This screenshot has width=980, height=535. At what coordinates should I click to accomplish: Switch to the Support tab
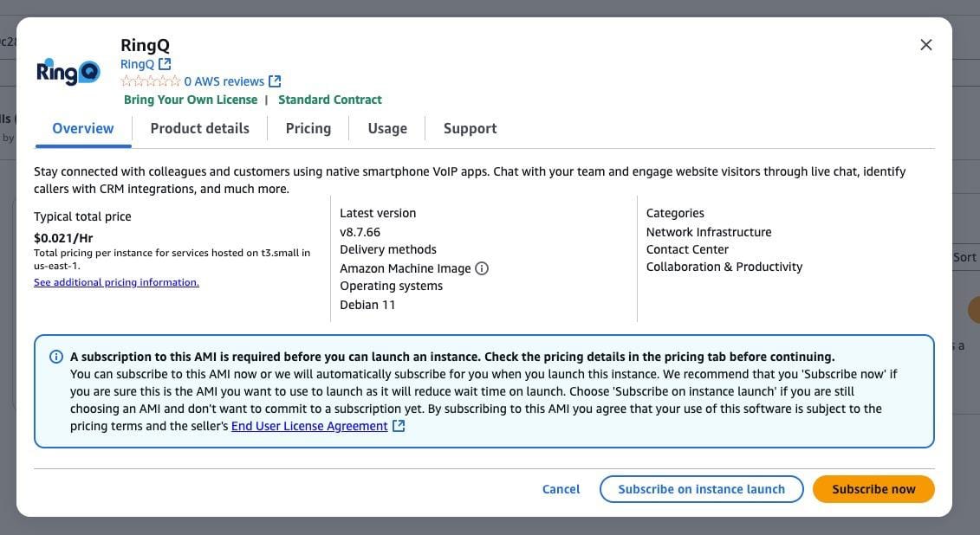(470, 128)
